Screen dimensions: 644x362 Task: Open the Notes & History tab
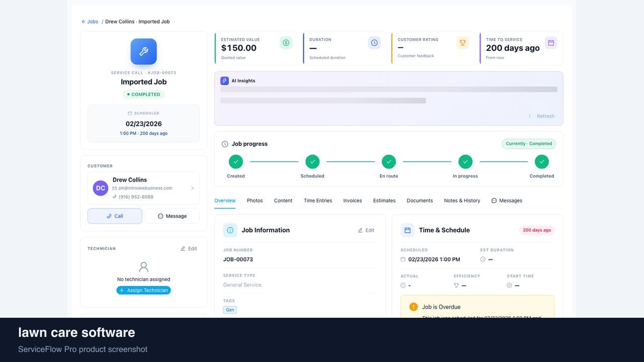click(x=462, y=201)
